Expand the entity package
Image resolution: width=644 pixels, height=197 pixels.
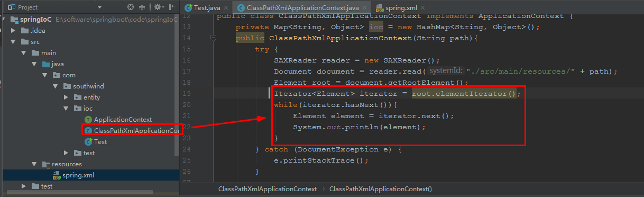click(66, 97)
